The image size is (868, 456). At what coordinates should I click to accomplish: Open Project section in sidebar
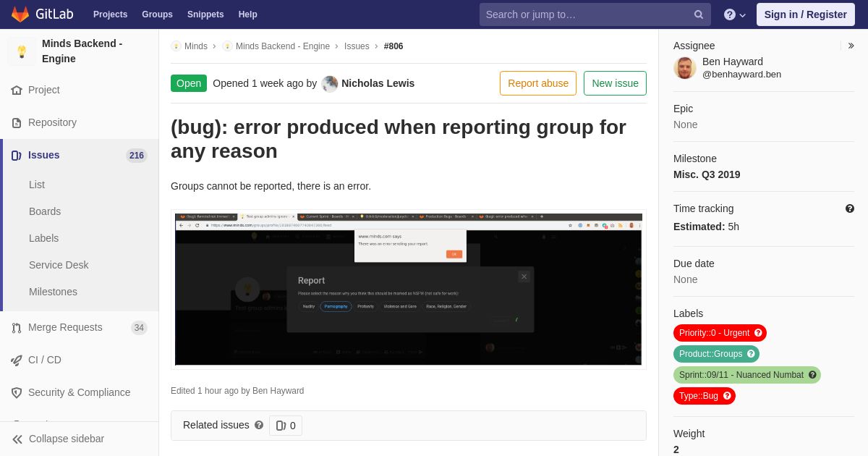click(x=44, y=90)
